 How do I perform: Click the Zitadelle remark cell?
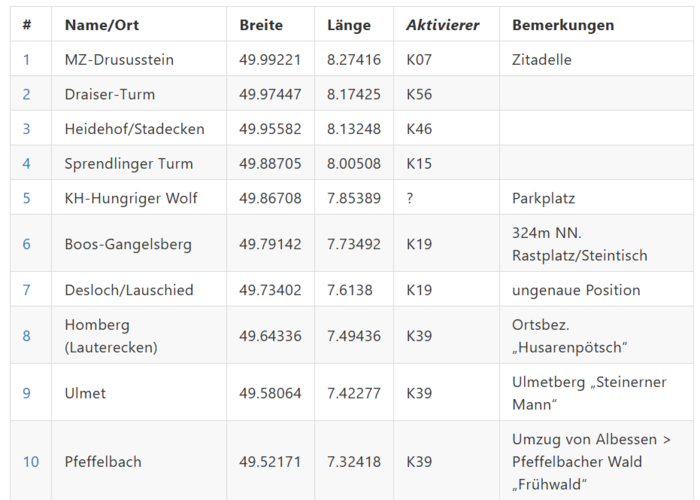click(542, 60)
